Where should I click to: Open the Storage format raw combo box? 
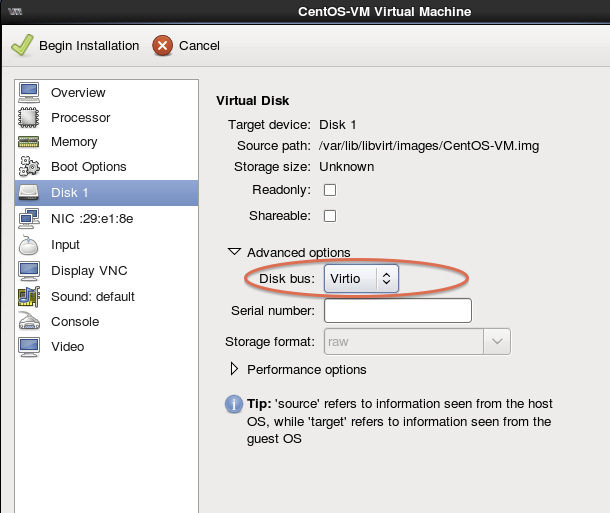point(417,341)
